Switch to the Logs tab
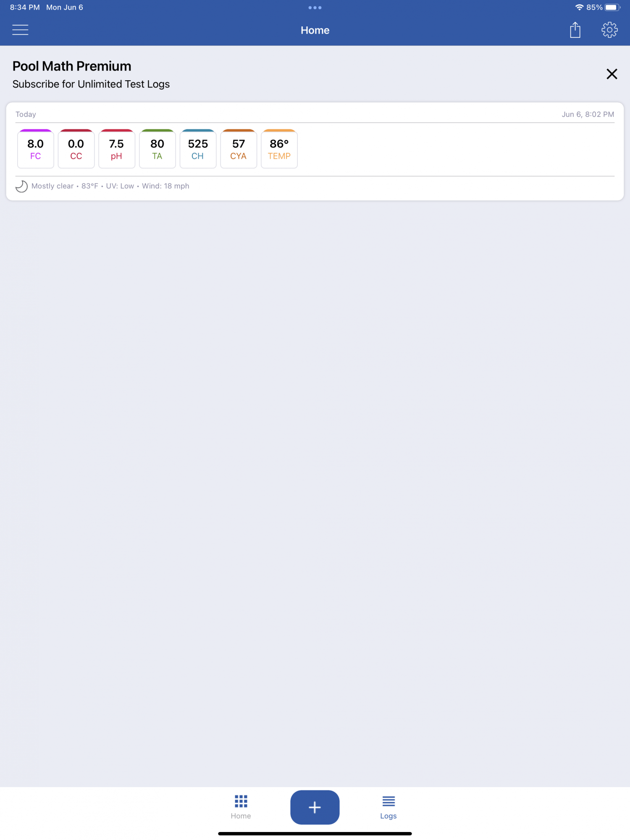Screen dimensions: 630x840 pos(388,807)
